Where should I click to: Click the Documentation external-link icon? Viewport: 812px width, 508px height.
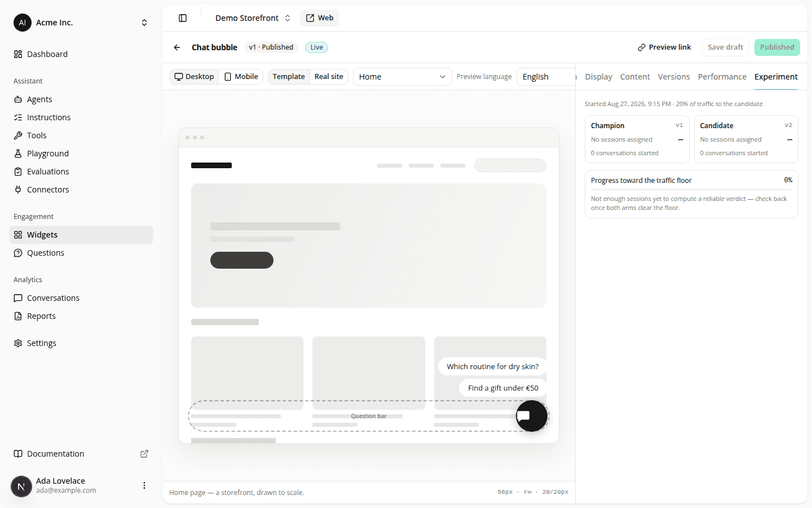144,454
